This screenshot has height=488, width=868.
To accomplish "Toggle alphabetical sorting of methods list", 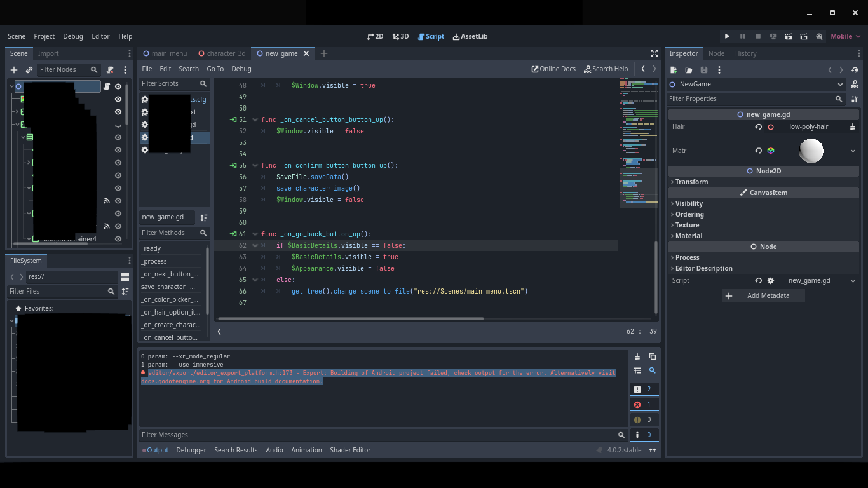I will [204, 217].
